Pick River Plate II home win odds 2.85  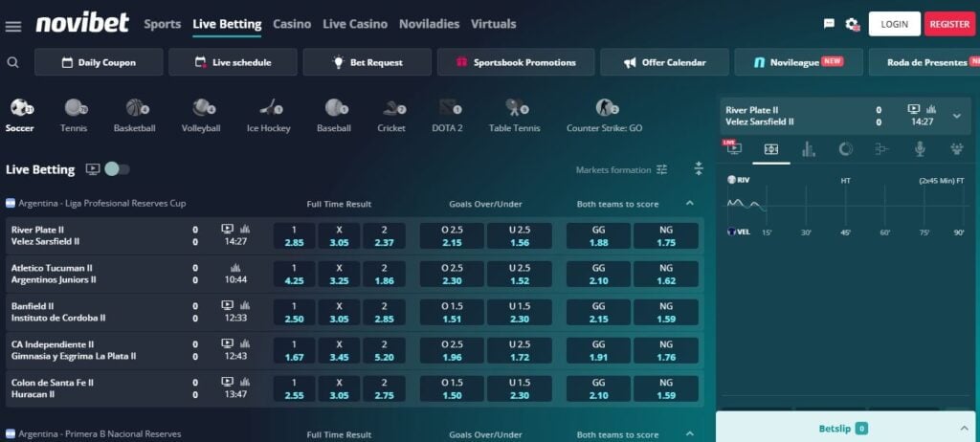[x=294, y=235]
